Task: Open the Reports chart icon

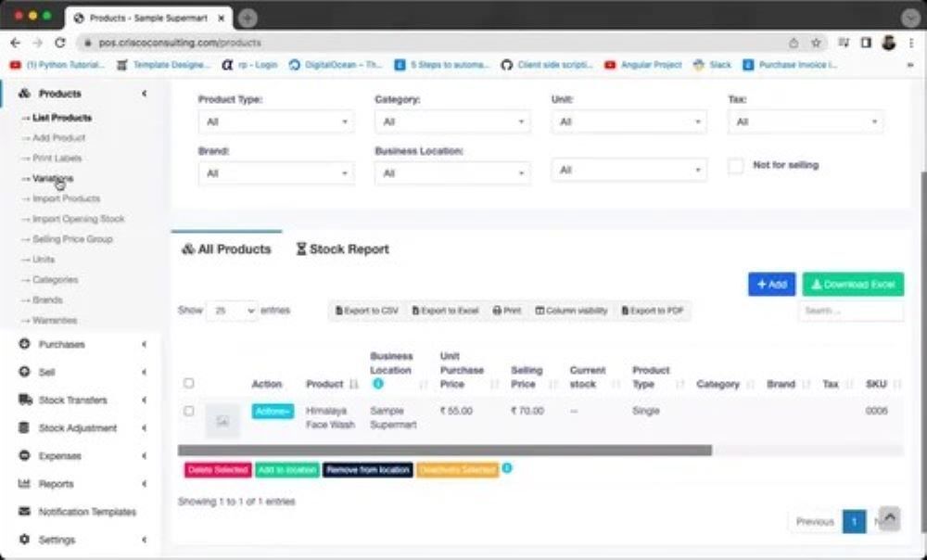Action: pos(25,483)
